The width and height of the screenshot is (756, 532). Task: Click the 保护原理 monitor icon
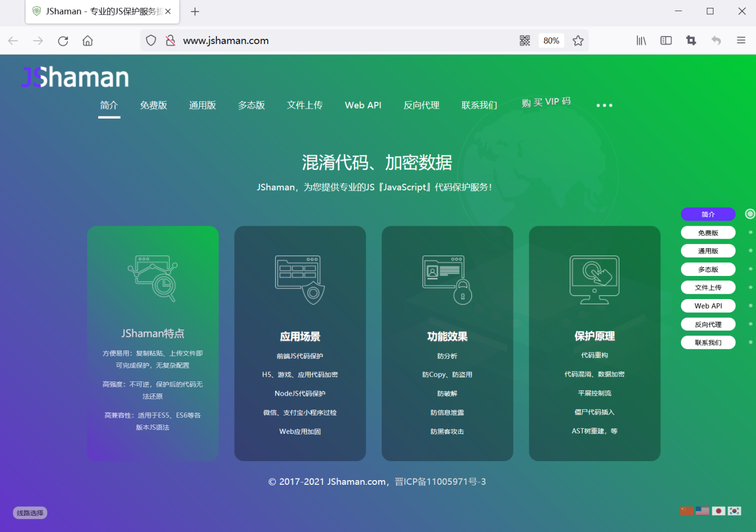coord(595,280)
